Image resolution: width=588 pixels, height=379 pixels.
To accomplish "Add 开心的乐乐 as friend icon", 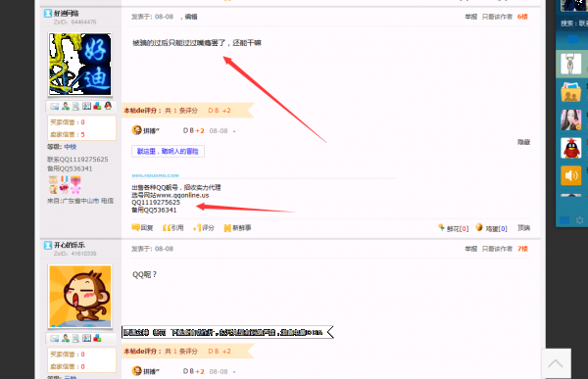I will tap(66, 339).
